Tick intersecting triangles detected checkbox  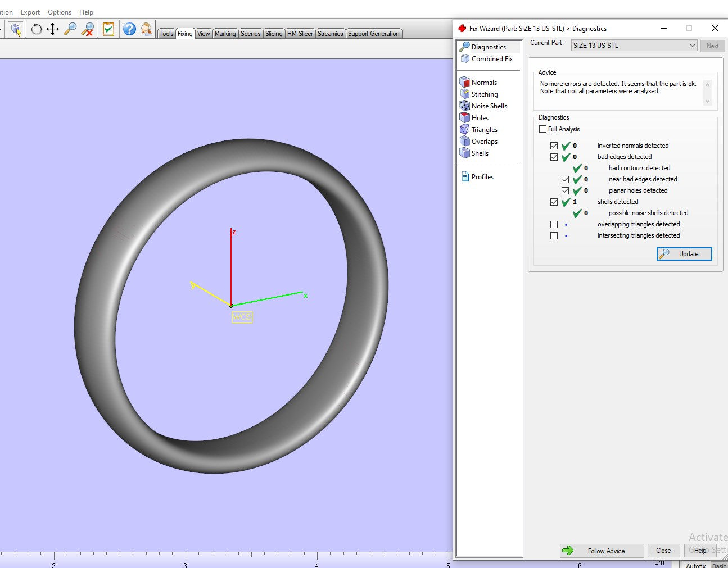pyautogui.click(x=554, y=236)
